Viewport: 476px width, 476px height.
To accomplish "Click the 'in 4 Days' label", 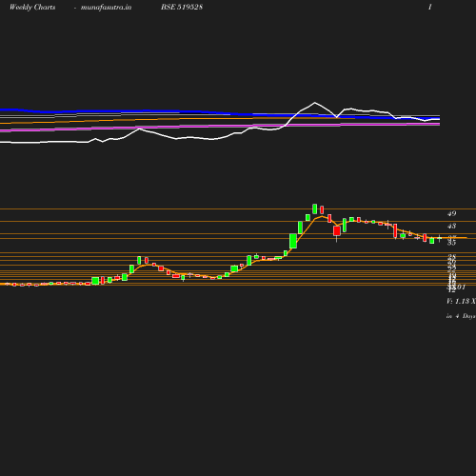I will (461, 316).
